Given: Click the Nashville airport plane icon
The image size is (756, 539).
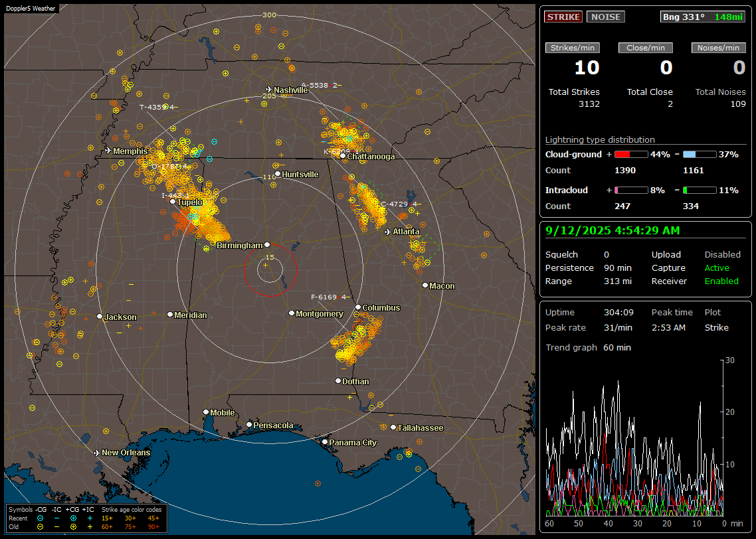Looking at the screenshot, I should tap(268, 90).
